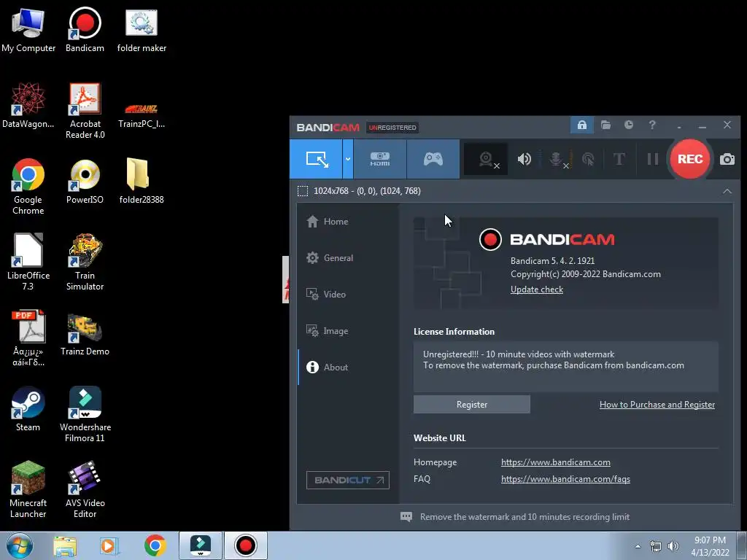Image resolution: width=747 pixels, height=560 pixels.
Task: Click the Bandicut link button
Action: [348, 480]
